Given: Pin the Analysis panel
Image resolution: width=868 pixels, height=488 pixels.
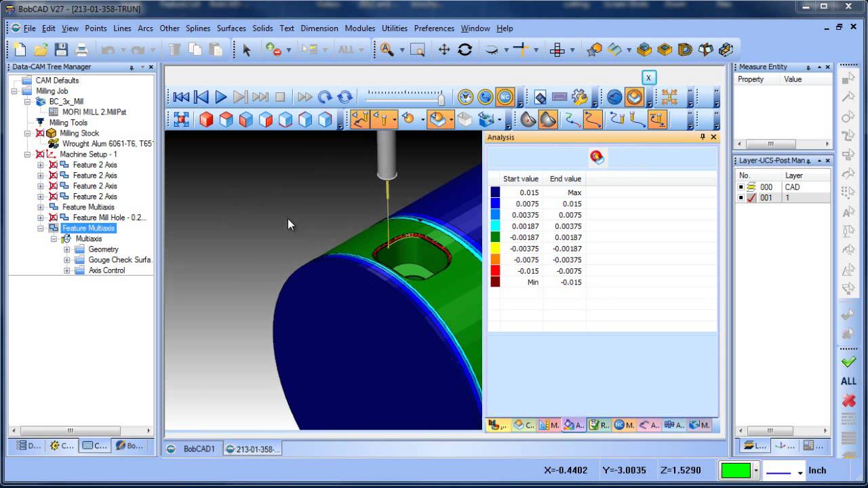Looking at the screenshot, I should pyautogui.click(x=703, y=137).
